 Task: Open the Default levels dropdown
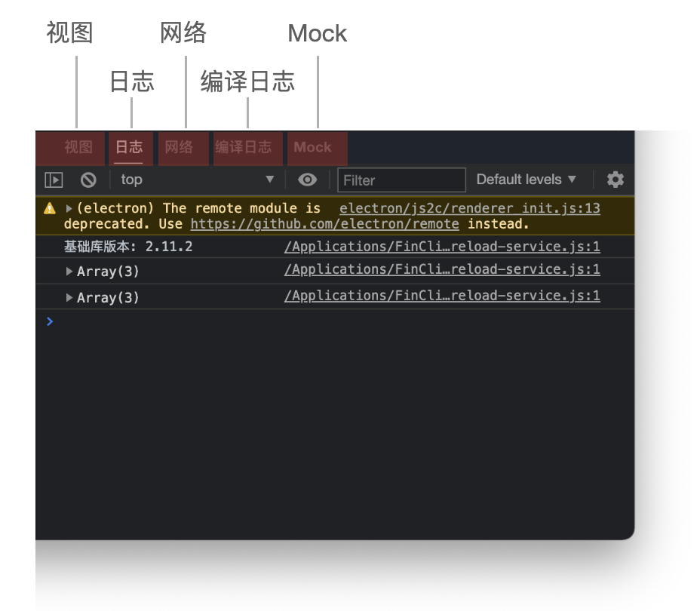pos(526,180)
